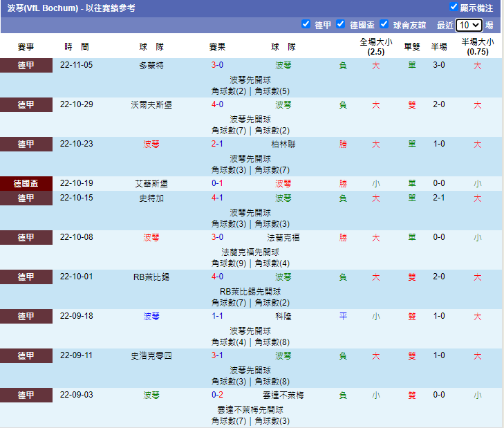Viewport: 504px width, 428px height.
Task: Click the 賽事 column header
Action: coord(26,47)
